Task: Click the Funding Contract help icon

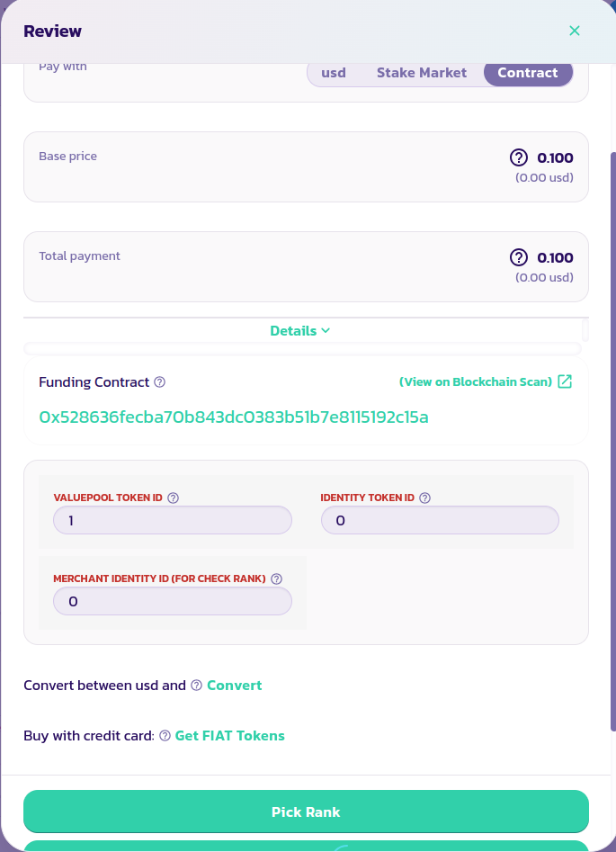Action: tap(160, 382)
